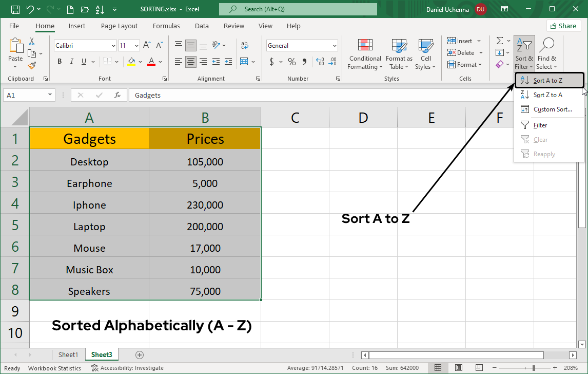Click the Insert Function fx icon

tap(117, 95)
